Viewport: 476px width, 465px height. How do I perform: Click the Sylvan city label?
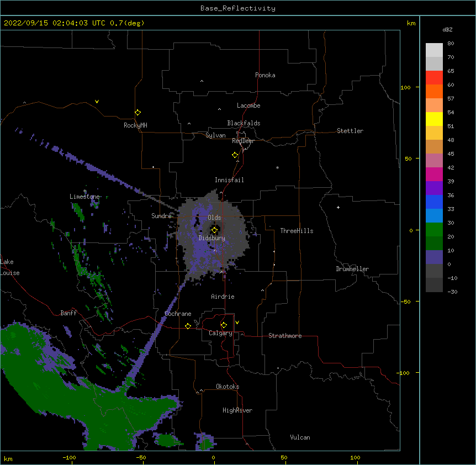tap(215, 135)
